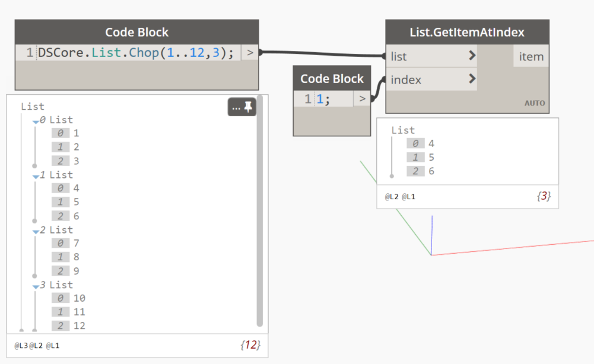Click output port arrow of code block '1;'
The image size is (594, 364).
pyautogui.click(x=362, y=99)
